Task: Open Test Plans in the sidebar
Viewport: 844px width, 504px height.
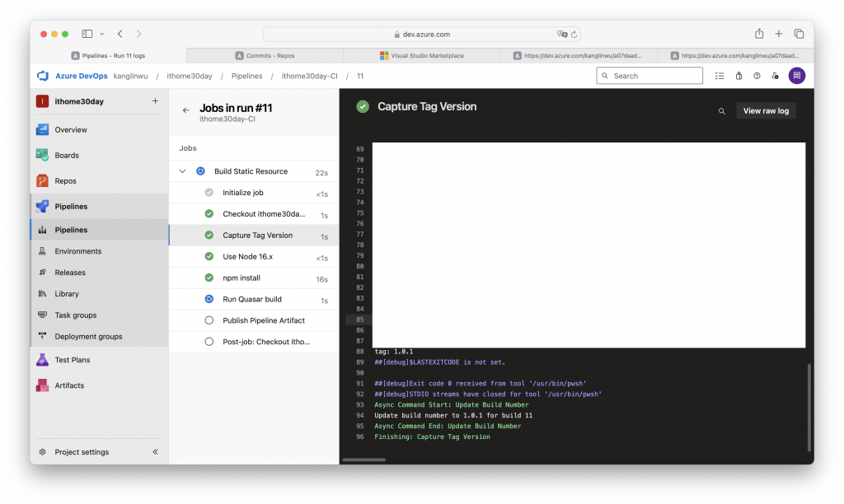Action: click(100, 360)
